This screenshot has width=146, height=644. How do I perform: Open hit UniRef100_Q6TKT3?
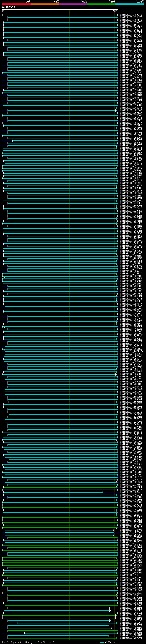tap(131, 140)
